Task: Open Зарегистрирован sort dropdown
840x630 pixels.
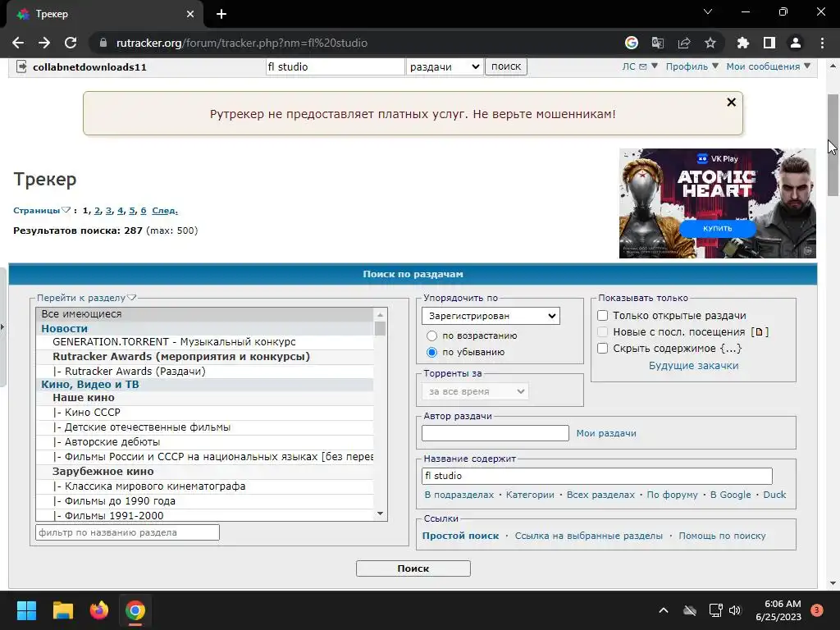Action: (491, 316)
